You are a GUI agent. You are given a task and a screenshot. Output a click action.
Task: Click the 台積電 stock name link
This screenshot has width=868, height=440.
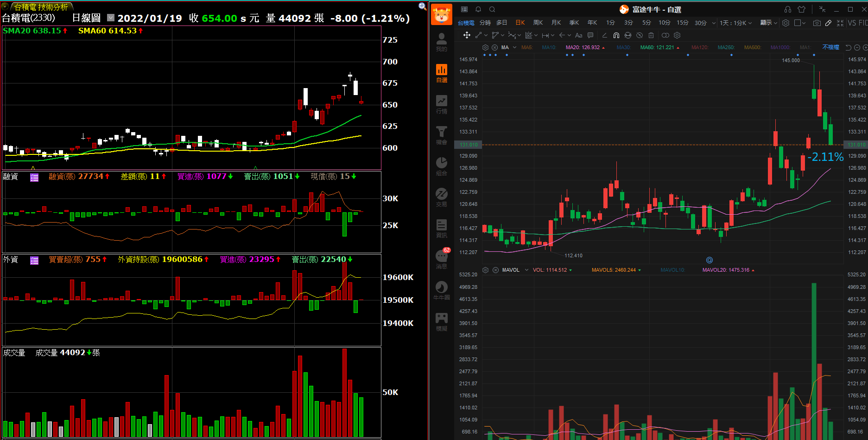pyautogui.click(x=466, y=23)
